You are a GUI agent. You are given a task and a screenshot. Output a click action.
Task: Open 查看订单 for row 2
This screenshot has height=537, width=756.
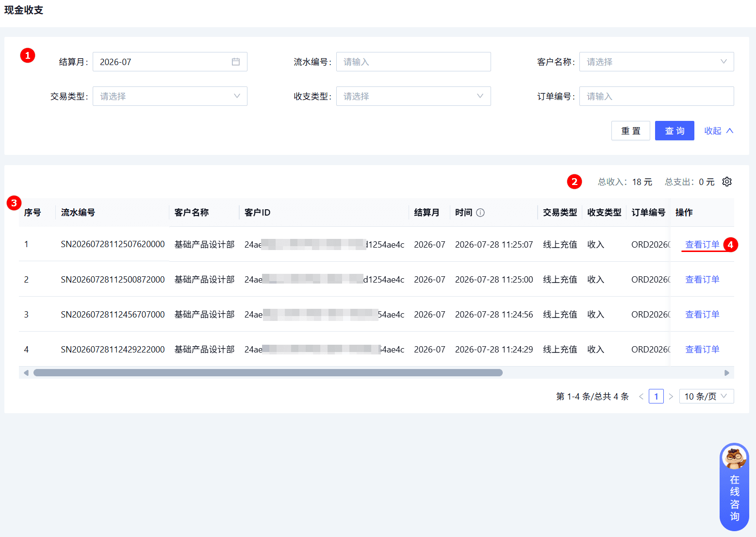pos(702,279)
